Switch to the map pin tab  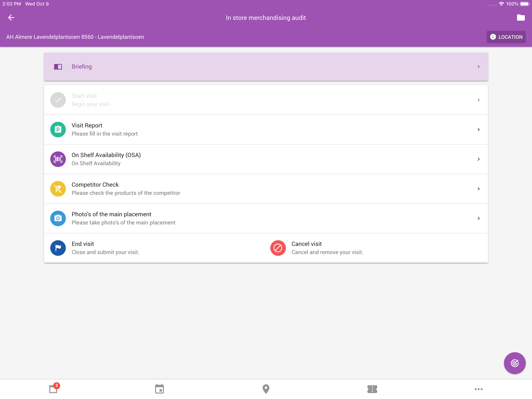(266, 389)
